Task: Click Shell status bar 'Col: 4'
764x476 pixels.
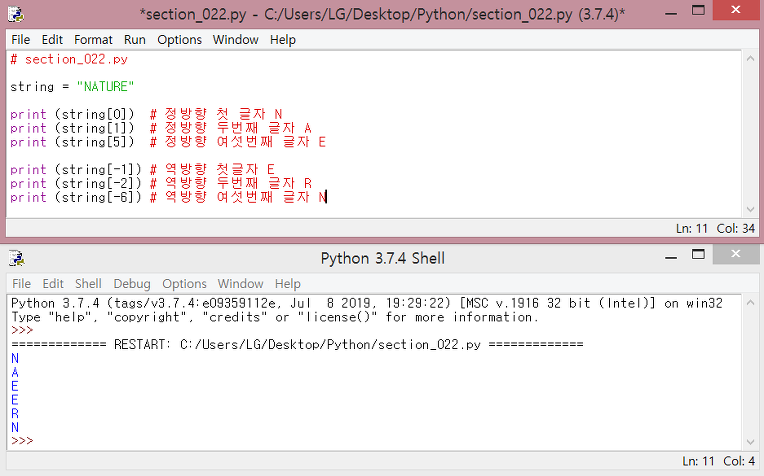Action: click(739, 461)
